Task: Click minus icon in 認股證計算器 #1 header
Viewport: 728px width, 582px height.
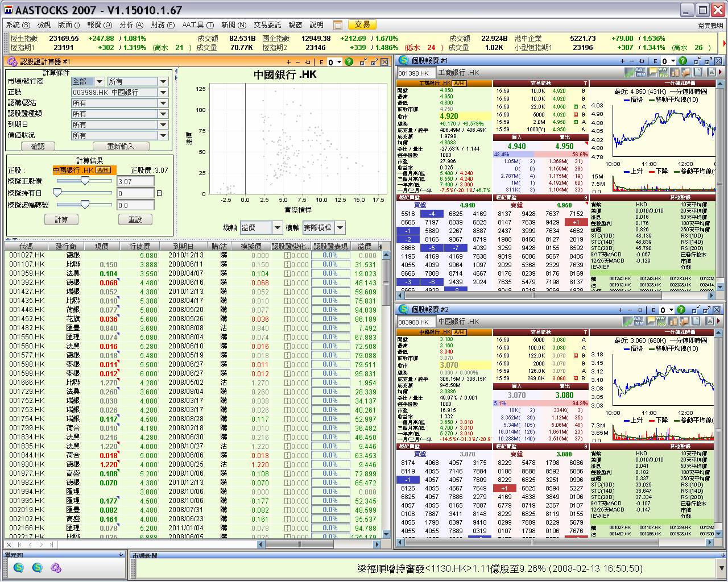Action: 297,62
